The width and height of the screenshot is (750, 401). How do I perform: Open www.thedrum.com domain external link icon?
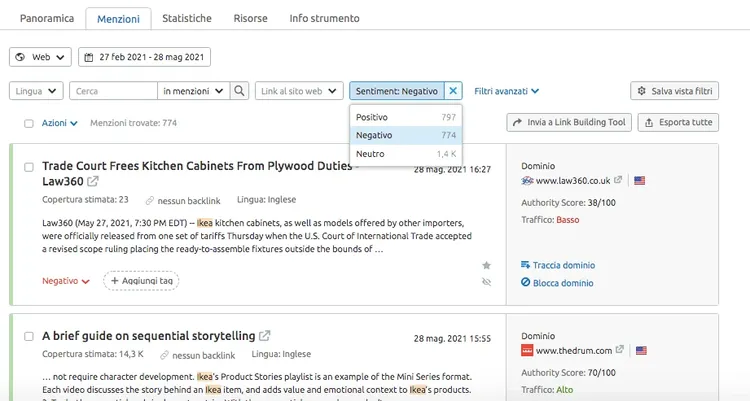[619, 350]
